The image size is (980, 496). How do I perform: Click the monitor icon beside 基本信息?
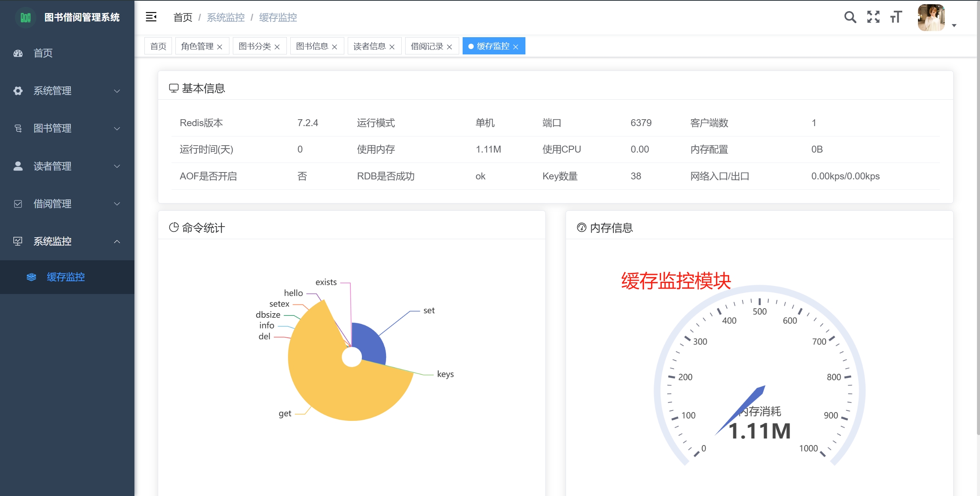(x=174, y=88)
